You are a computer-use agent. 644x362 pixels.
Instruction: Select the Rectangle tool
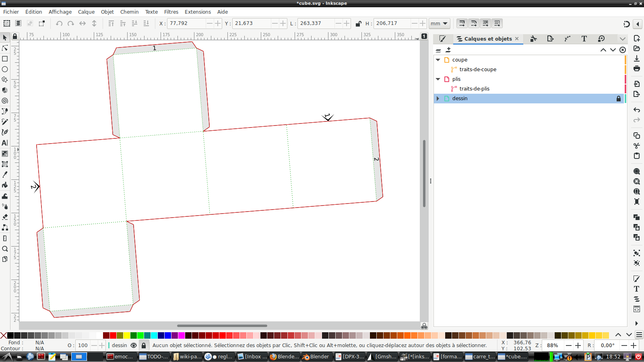click(5, 60)
